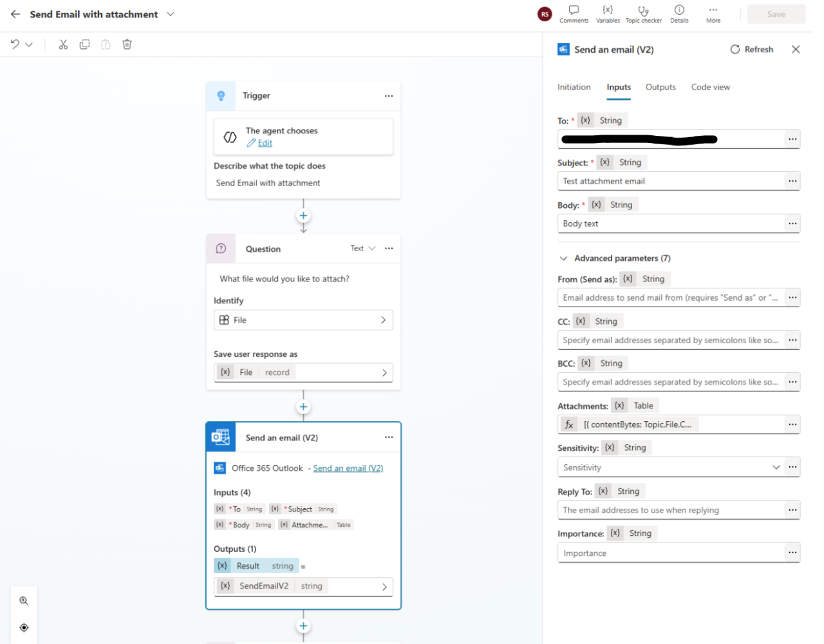
Task: Open the Comments panel
Action: click(574, 14)
